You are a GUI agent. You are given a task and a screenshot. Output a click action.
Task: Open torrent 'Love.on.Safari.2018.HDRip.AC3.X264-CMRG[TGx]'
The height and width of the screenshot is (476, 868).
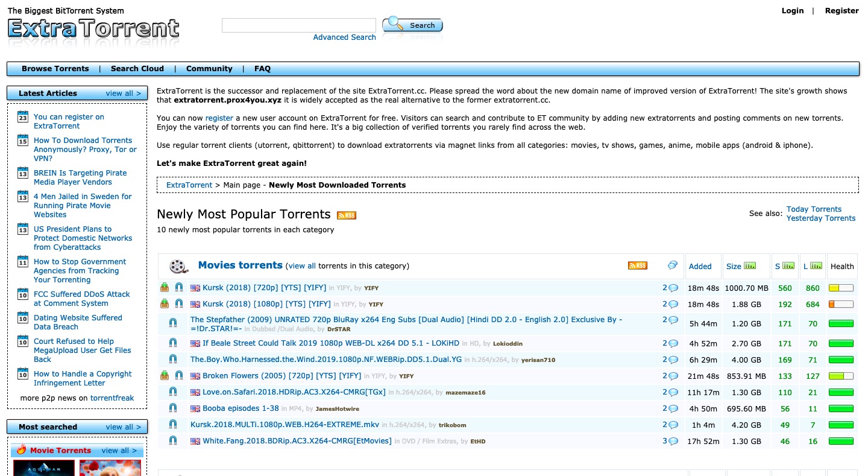pos(294,392)
